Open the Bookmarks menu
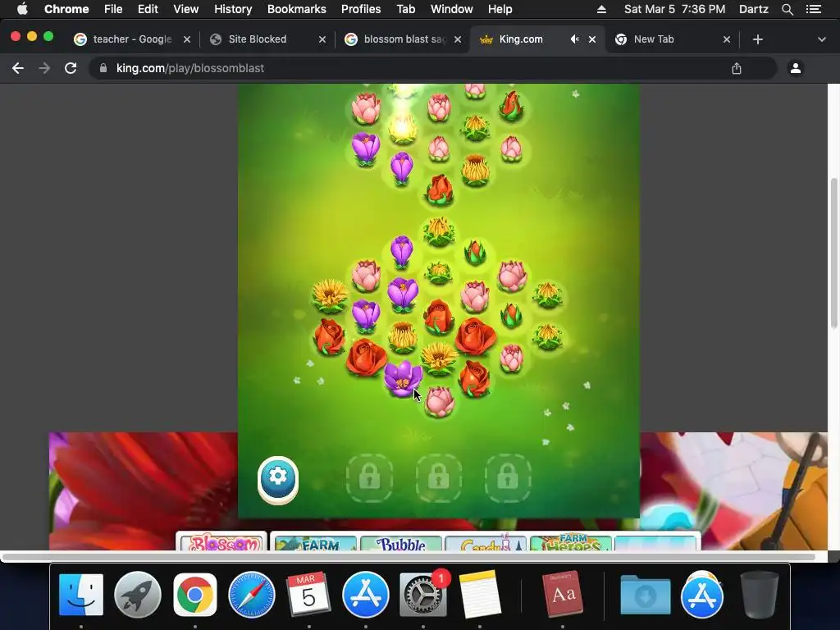Image resolution: width=840 pixels, height=630 pixels. (x=297, y=9)
